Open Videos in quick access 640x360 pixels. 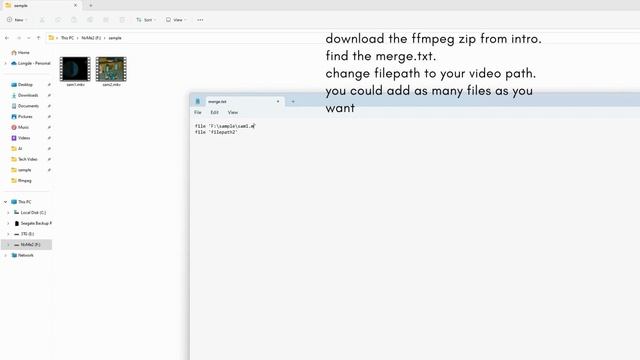(20, 138)
